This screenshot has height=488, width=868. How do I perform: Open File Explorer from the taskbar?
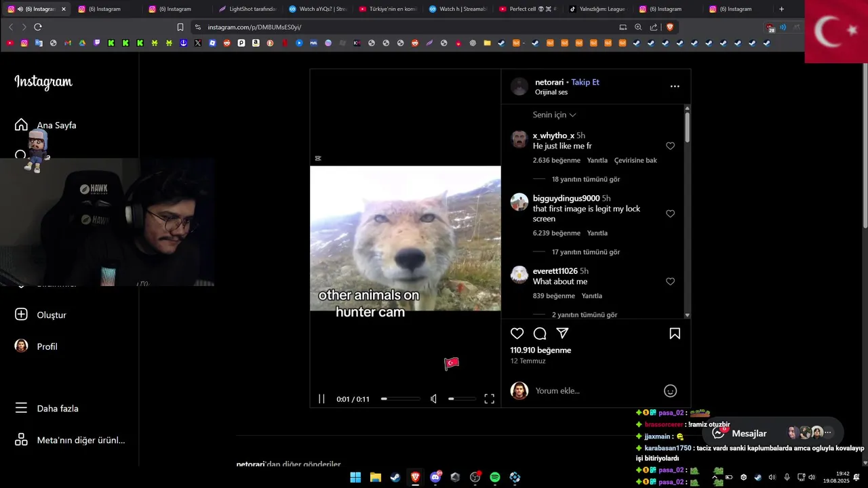click(x=375, y=477)
